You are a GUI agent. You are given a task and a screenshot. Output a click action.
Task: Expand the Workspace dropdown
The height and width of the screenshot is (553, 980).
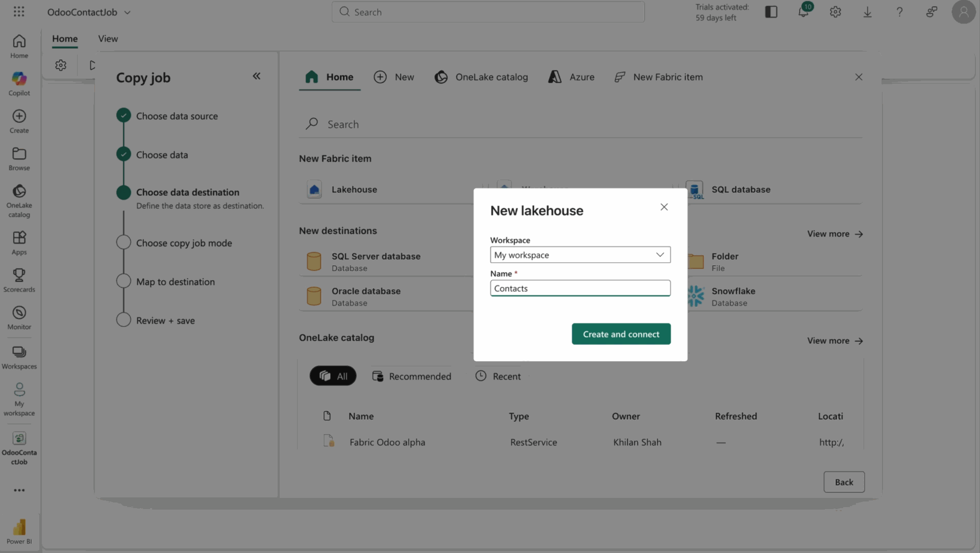(x=580, y=255)
